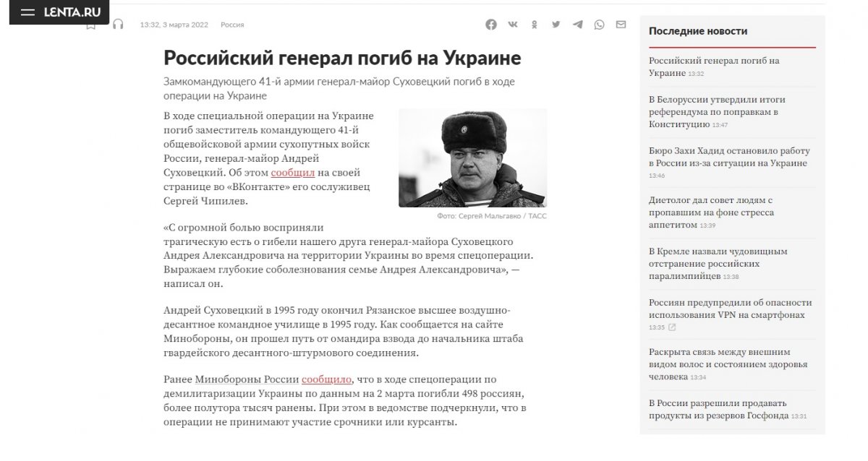The image size is (868, 461).
Task: Share article on VK
Action: point(513,25)
